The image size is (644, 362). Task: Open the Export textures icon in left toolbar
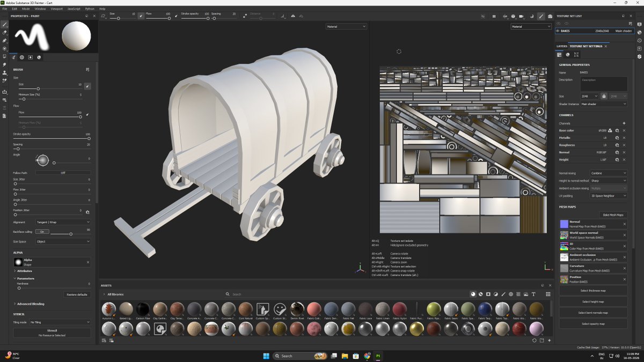click(4, 92)
